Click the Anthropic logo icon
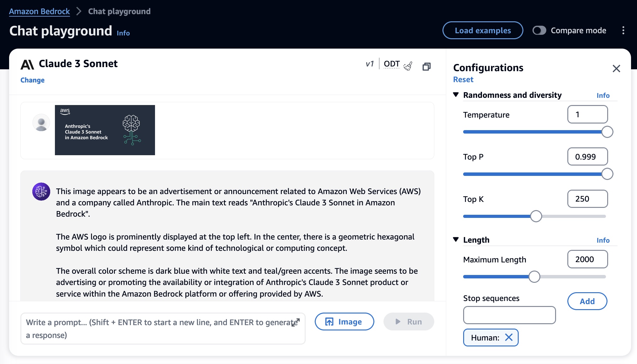This screenshot has height=364, width=637. coord(27,64)
